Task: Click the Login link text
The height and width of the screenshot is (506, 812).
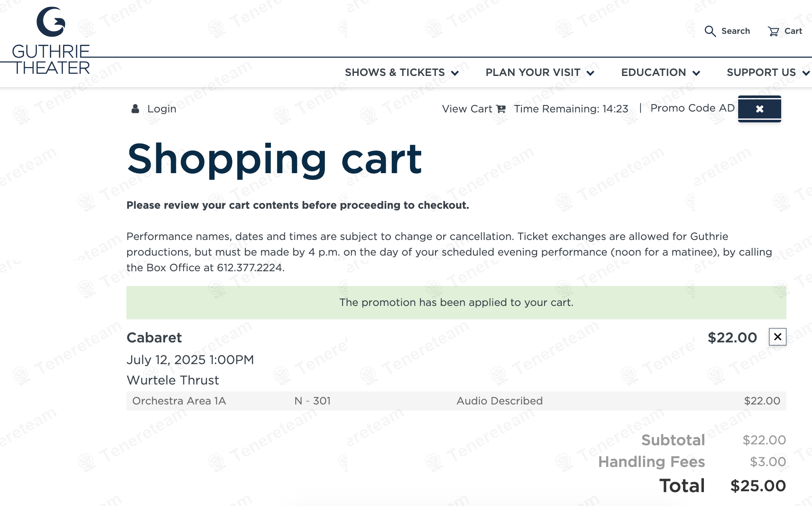Action: [162, 109]
